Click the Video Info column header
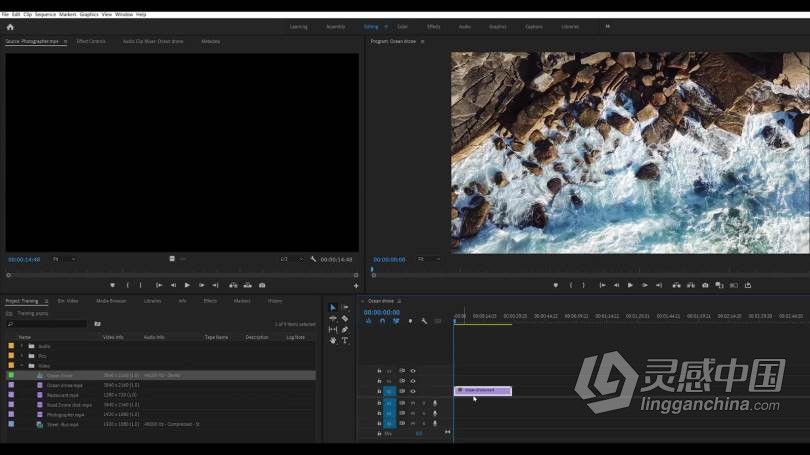The width and height of the screenshot is (810, 455). 113,337
